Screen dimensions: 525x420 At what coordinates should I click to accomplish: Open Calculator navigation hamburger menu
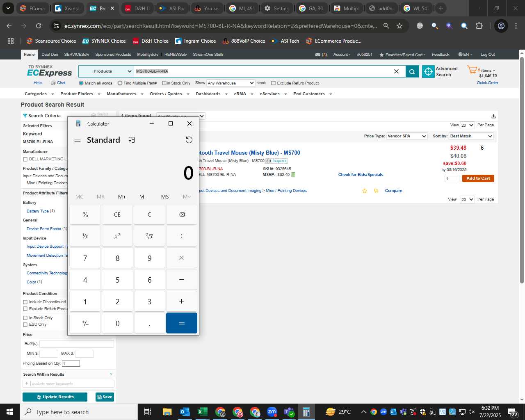[78, 140]
